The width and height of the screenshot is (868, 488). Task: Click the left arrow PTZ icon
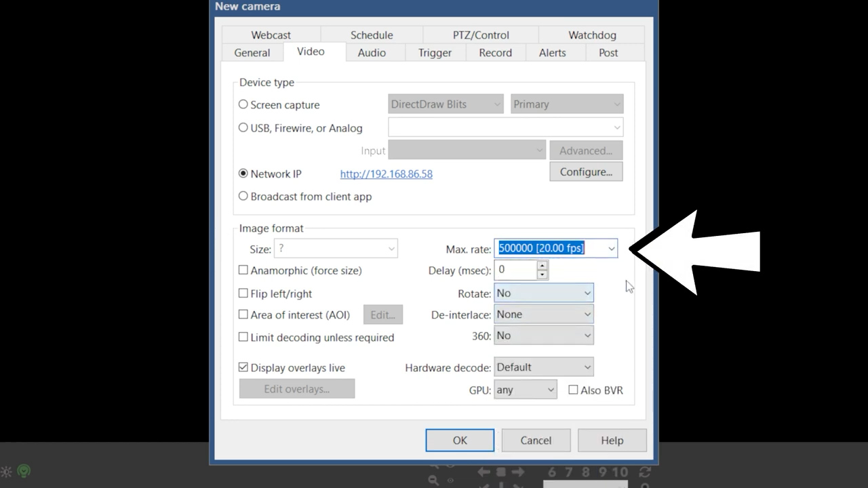click(x=484, y=472)
